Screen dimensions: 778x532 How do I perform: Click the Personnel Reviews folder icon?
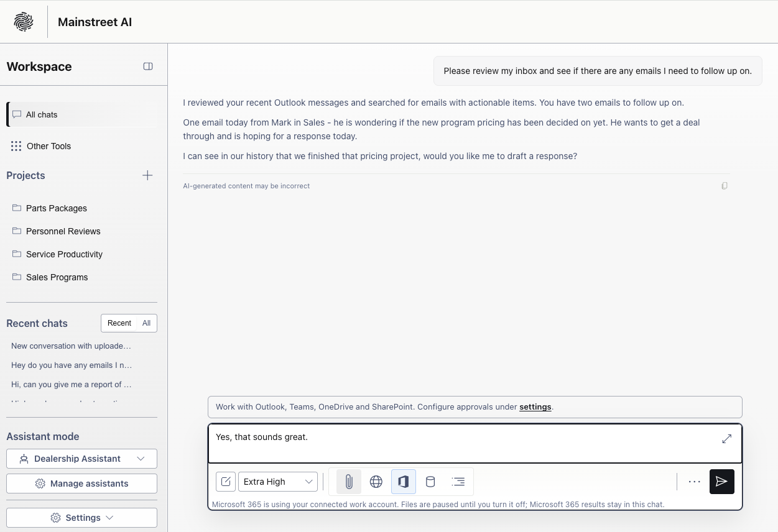pyautogui.click(x=17, y=231)
